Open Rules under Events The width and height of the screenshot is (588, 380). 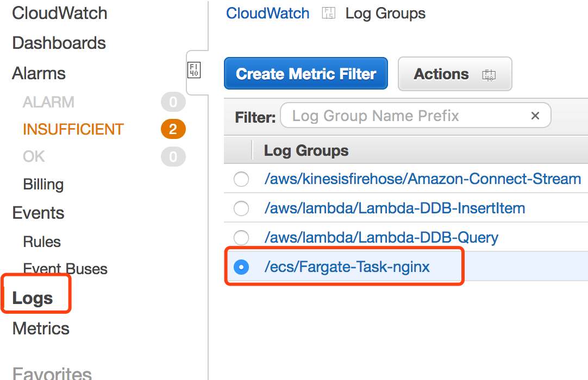(x=42, y=242)
